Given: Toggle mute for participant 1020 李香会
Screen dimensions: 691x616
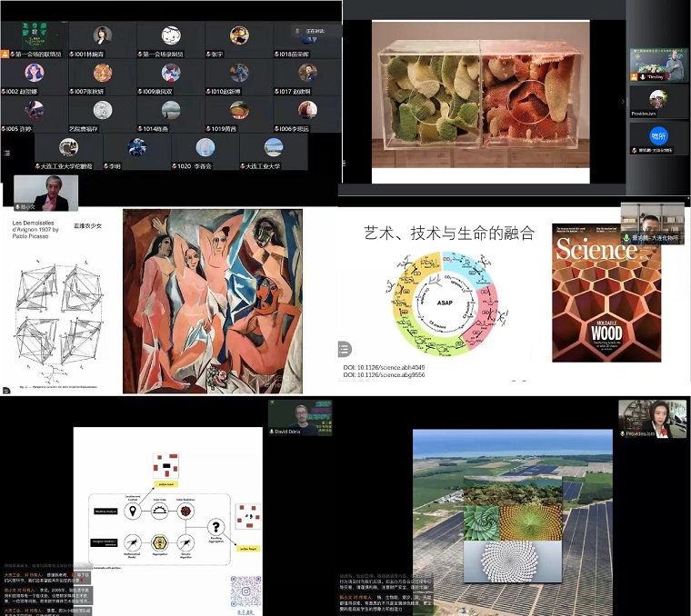Looking at the screenshot, I should pos(174,166).
